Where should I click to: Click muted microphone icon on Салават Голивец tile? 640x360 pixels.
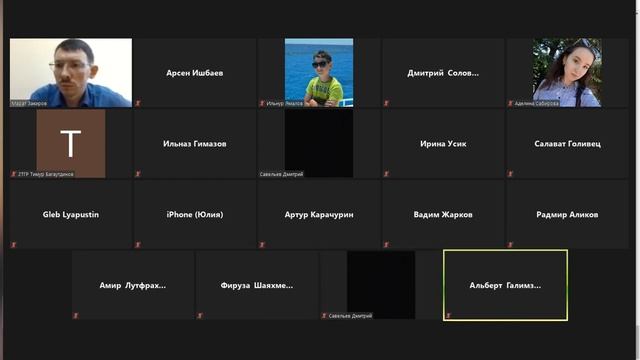click(510, 174)
